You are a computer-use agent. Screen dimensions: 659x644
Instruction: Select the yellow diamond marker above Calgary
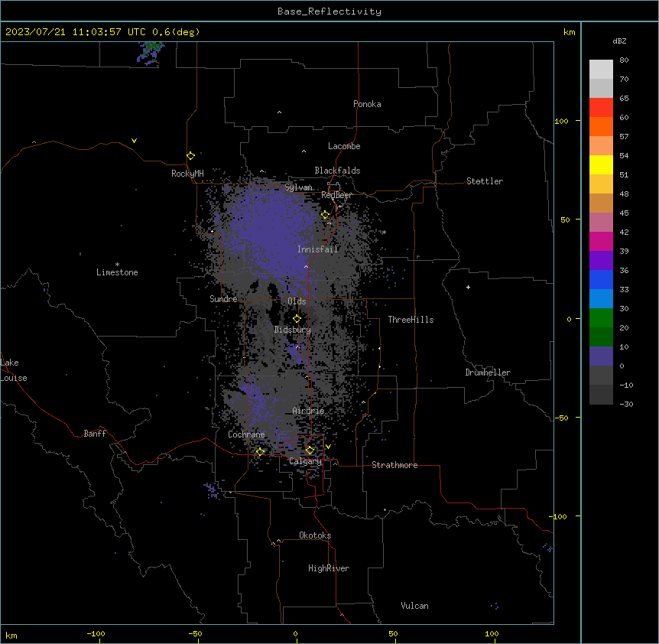coord(310,450)
